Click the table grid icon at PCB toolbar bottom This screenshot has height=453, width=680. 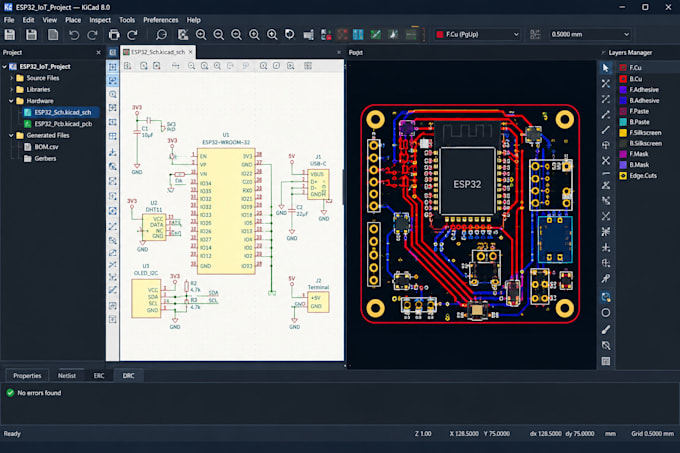[606, 361]
